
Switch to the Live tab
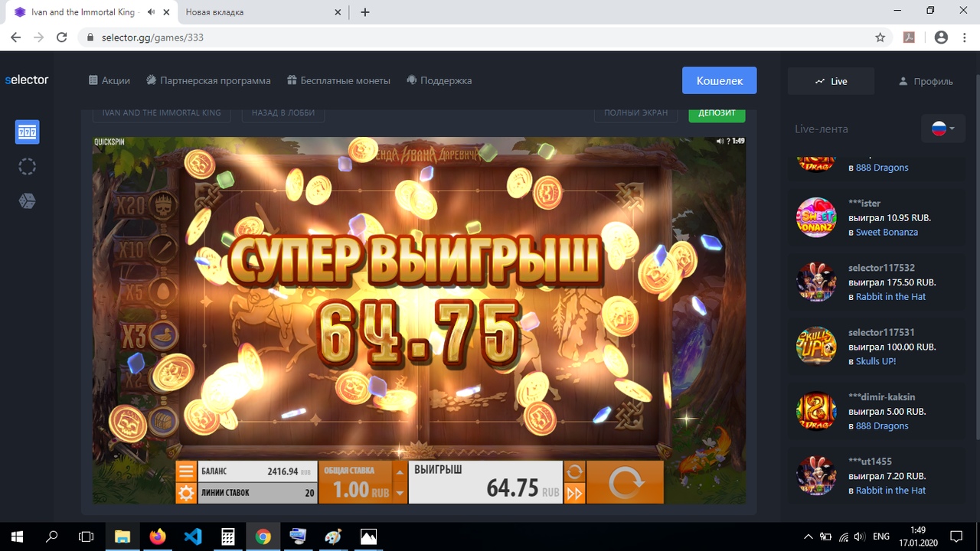[x=831, y=81]
